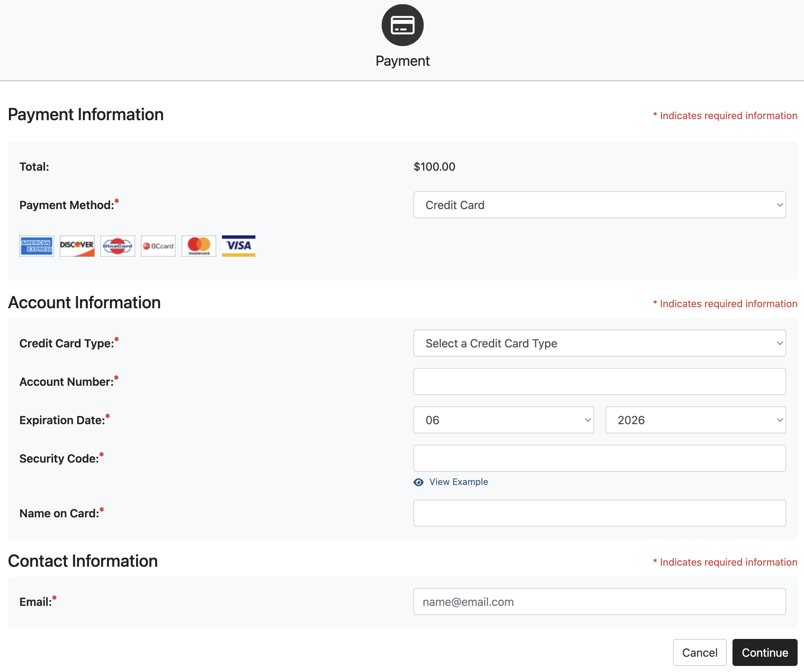This screenshot has width=804, height=672.
Task: Open the Credit Card Type dropdown
Action: point(599,343)
